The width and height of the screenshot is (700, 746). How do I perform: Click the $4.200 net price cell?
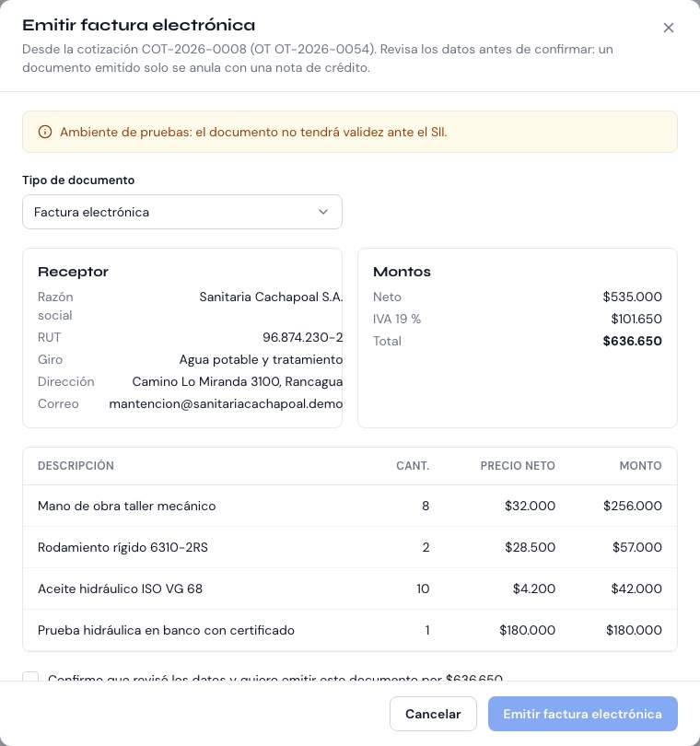coord(534,589)
